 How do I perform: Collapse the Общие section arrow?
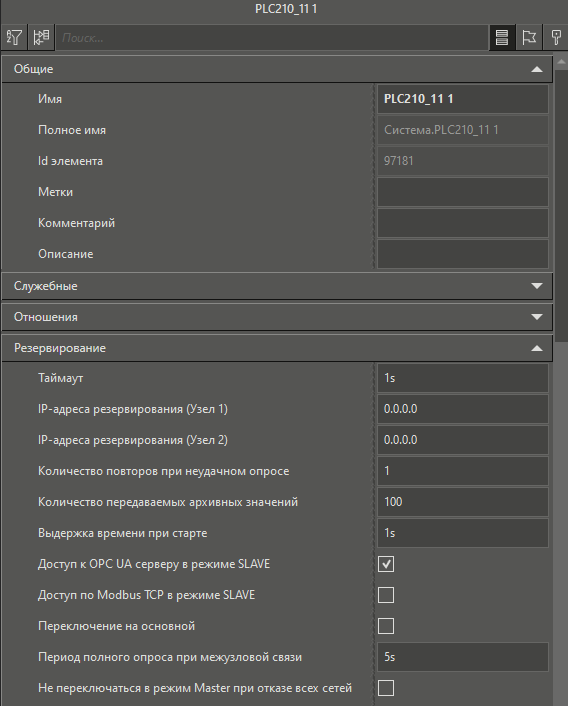(536, 69)
